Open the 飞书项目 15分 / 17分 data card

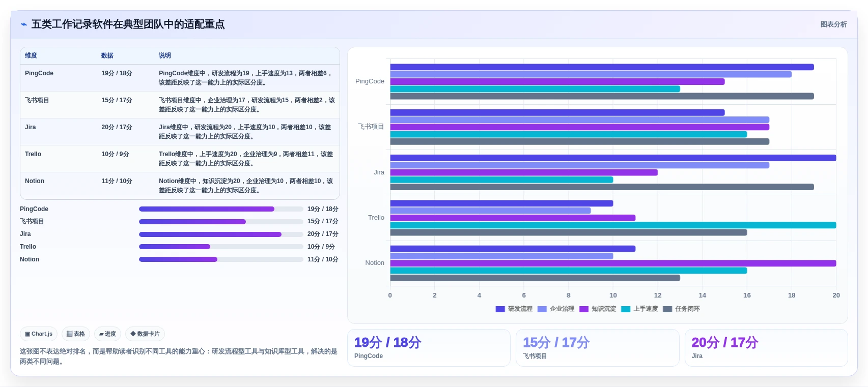coord(598,348)
